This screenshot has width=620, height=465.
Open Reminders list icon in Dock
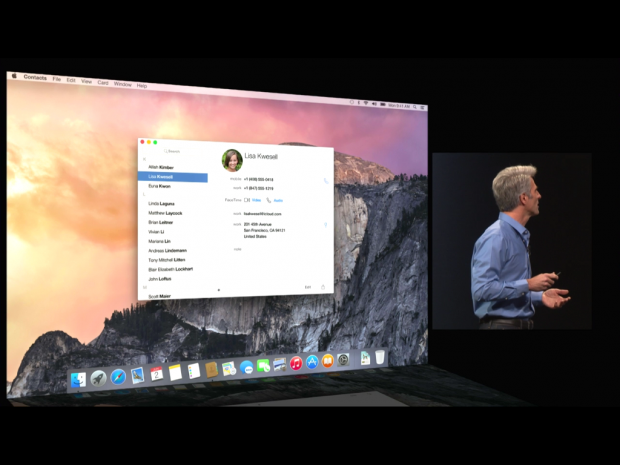pos(194,371)
